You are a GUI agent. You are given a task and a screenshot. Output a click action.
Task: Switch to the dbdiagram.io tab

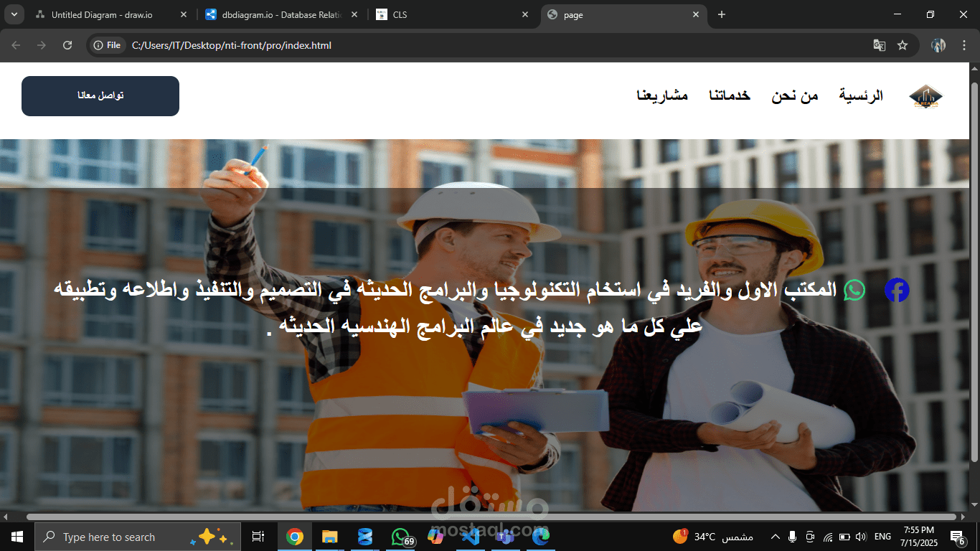(282, 15)
